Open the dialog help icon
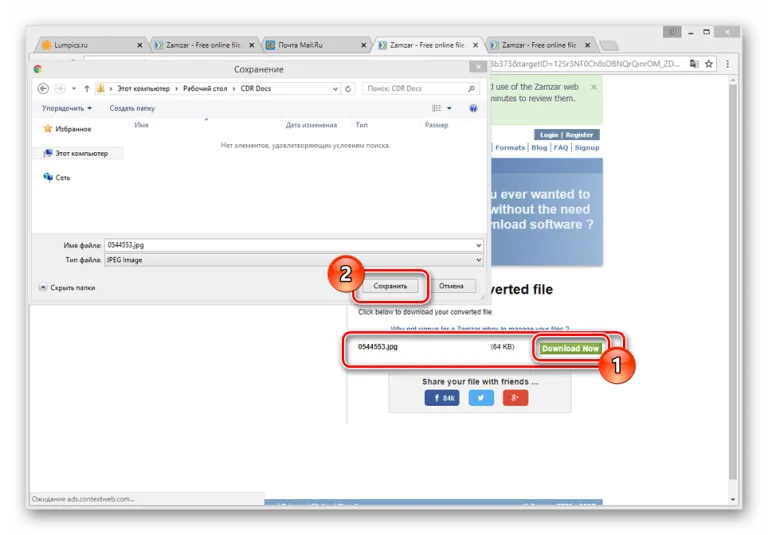This screenshot has width=768, height=535. point(473,108)
